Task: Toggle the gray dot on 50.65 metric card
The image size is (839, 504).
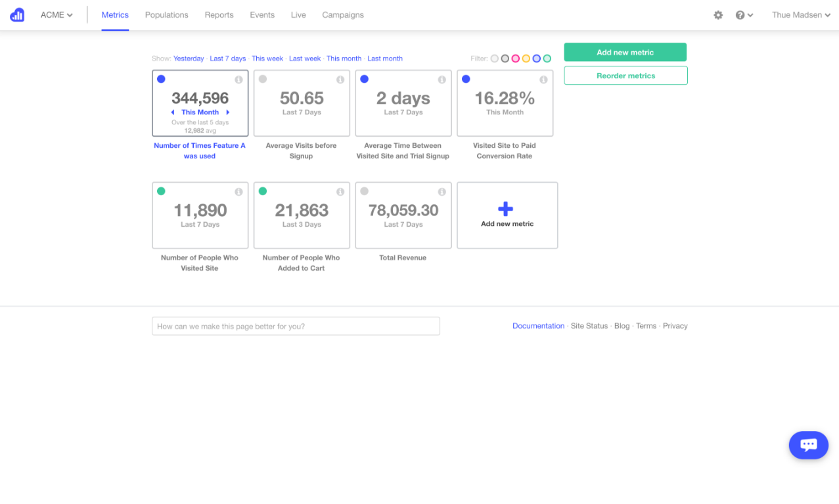Action: click(x=262, y=78)
